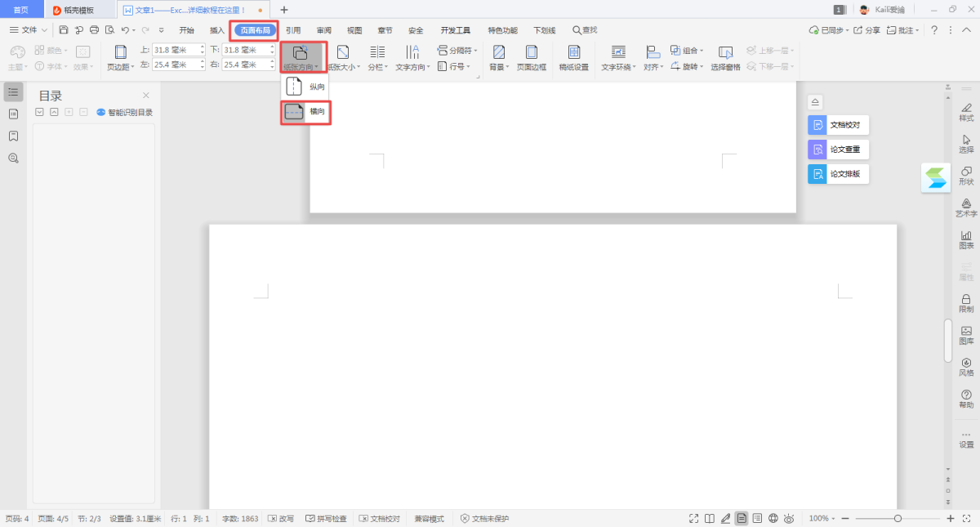
Task: Switch to 插入 ribbon tab
Action: 217,30
